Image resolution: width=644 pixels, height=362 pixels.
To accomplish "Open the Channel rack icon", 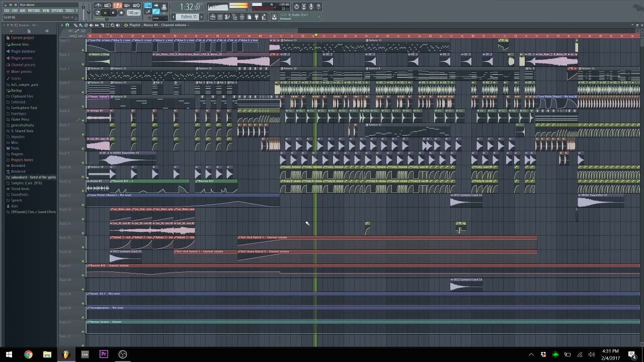I will click(220, 17).
